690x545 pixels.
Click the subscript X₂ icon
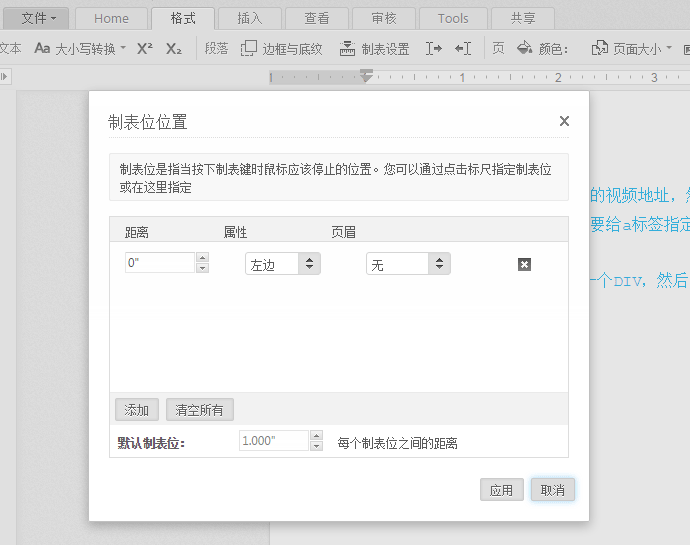tap(174, 48)
